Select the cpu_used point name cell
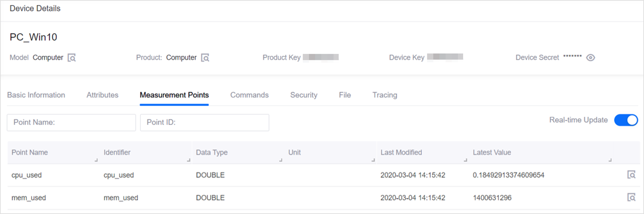 click(27, 175)
